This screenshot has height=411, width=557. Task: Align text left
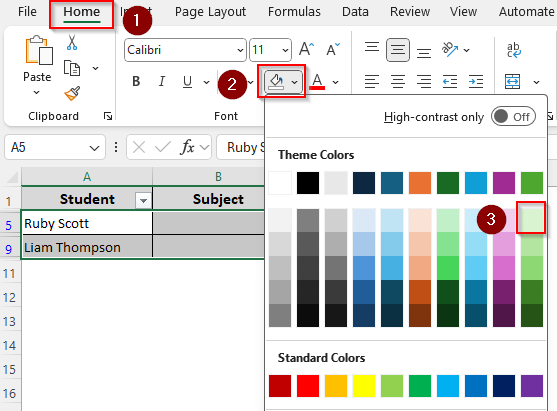[372, 82]
